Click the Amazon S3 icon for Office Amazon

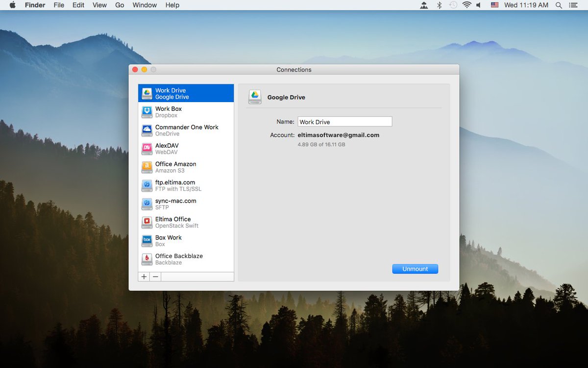coord(147,167)
